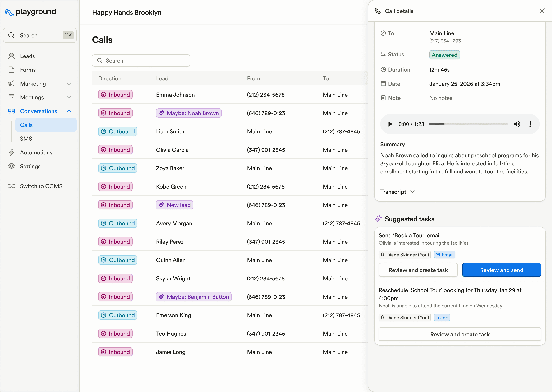This screenshot has width=552, height=392.
Task: Click the Playground logo icon
Action: click(9, 12)
